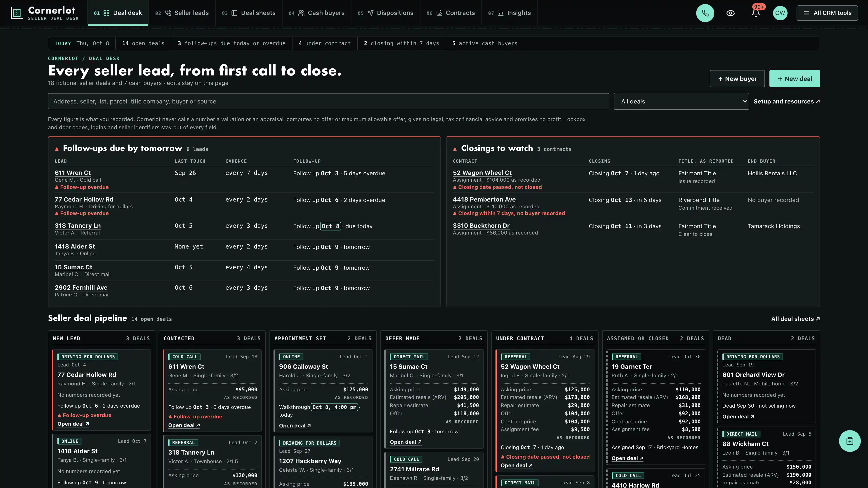Click the New deal button
This screenshot has height=488, width=868.
point(795,78)
